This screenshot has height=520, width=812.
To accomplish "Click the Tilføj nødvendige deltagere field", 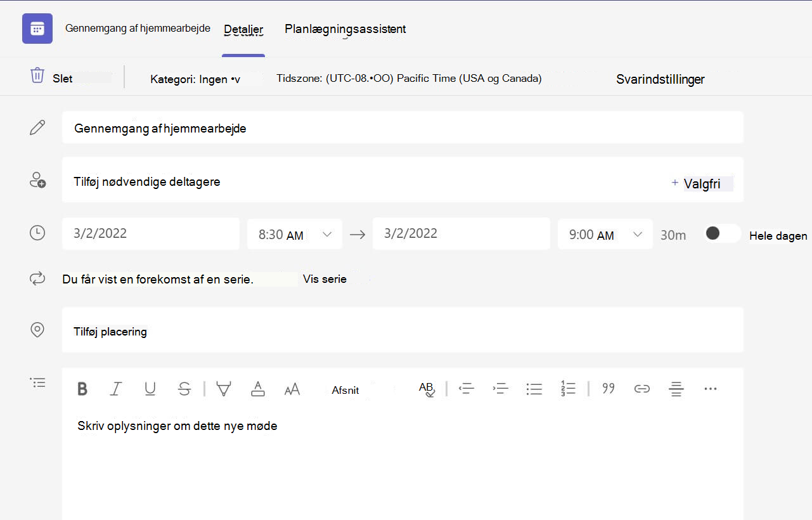I will pyautogui.click(x=403, y=179).
